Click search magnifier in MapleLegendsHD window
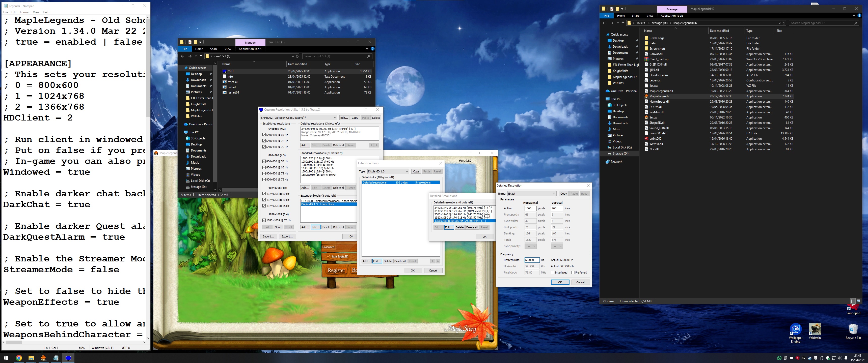Screen dimensions: 868x363 coord(855,23)
